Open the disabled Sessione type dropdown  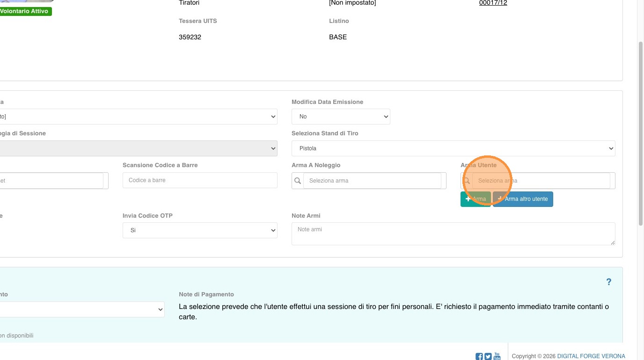pos(139,148)
